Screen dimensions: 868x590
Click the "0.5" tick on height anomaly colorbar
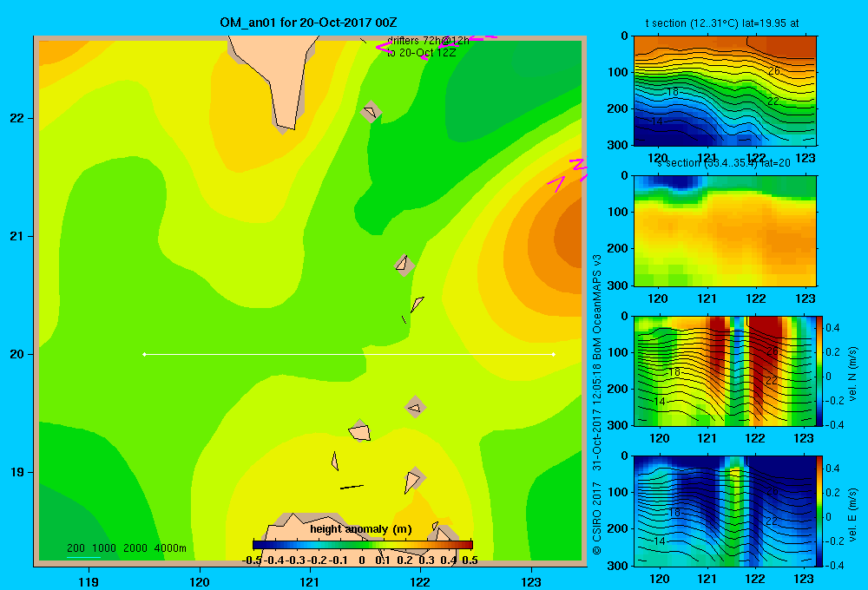pos(470,560)
